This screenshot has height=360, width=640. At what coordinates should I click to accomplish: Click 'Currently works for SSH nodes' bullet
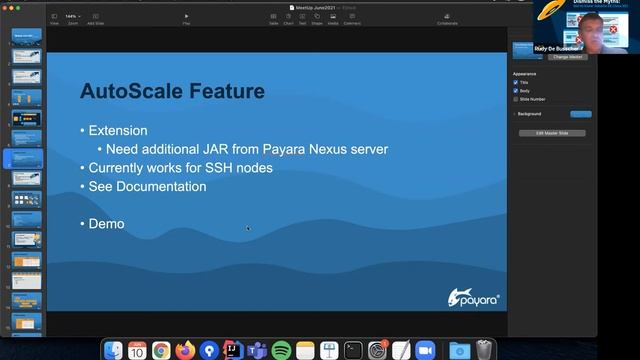coord(180,168)
